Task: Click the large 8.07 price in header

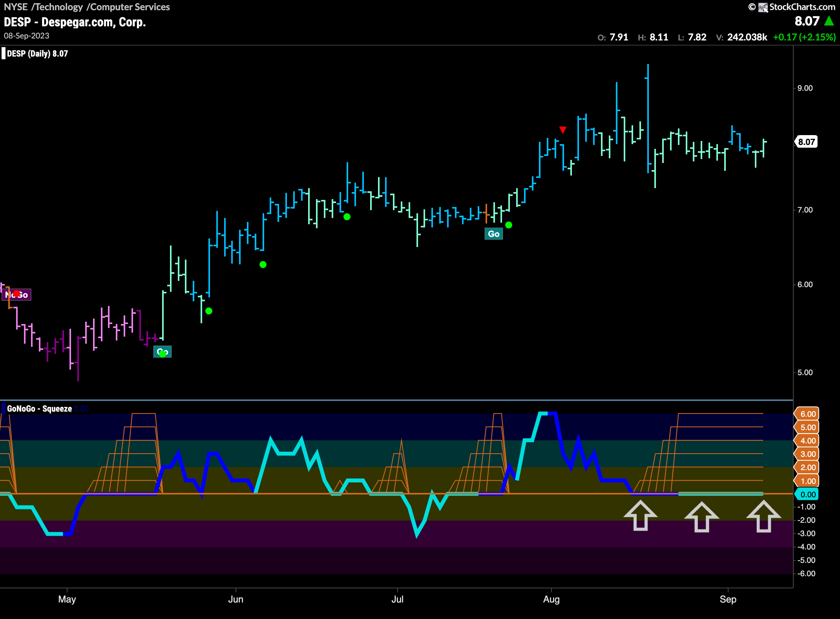Action: click(x=807, y=21)
